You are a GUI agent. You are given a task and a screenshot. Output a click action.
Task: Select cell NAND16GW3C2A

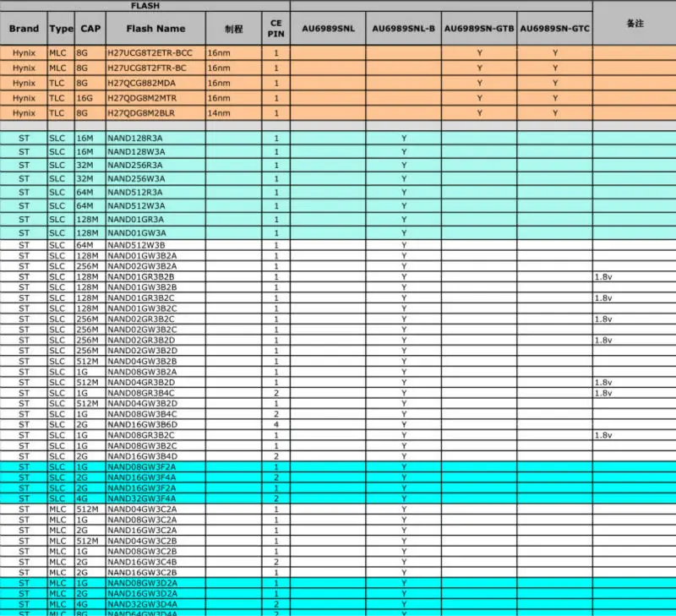coord(155,530)
